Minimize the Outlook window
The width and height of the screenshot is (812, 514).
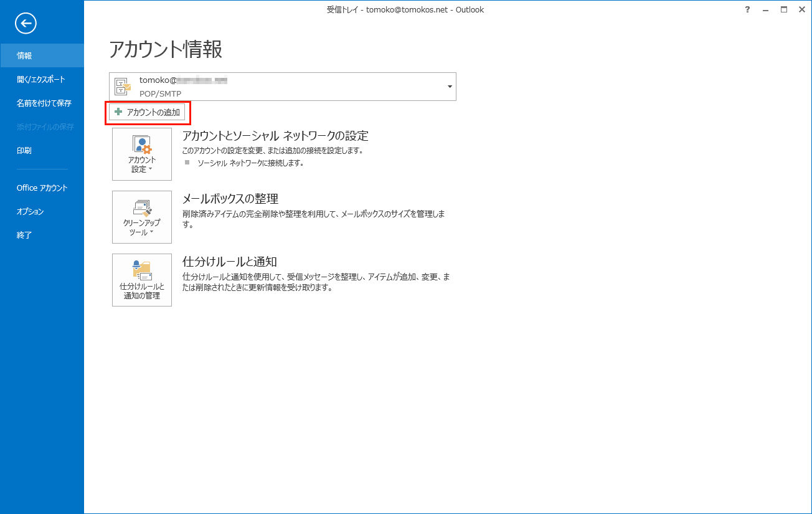point(765,9)
